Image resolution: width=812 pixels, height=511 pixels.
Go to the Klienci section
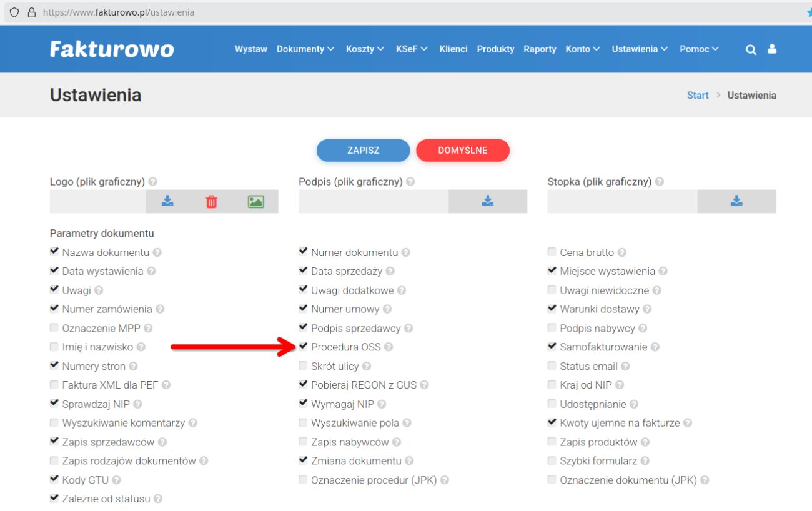click(x=453, y=49)
